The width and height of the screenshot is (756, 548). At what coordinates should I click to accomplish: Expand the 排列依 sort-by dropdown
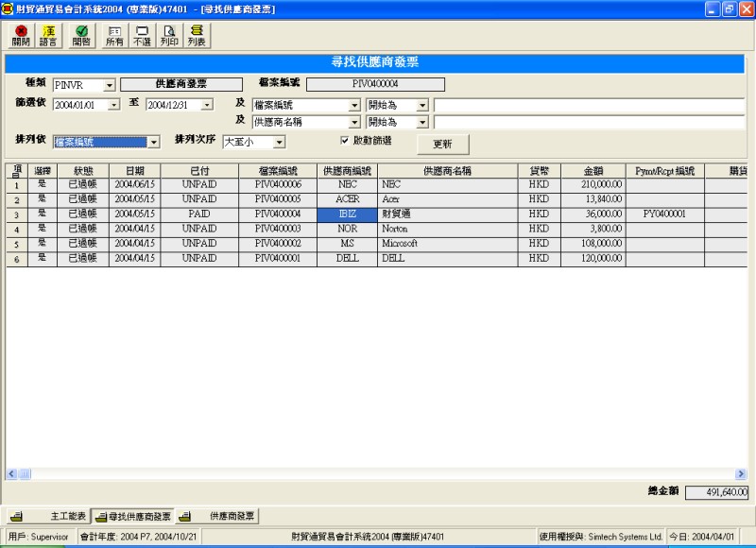tap(154, 142)
